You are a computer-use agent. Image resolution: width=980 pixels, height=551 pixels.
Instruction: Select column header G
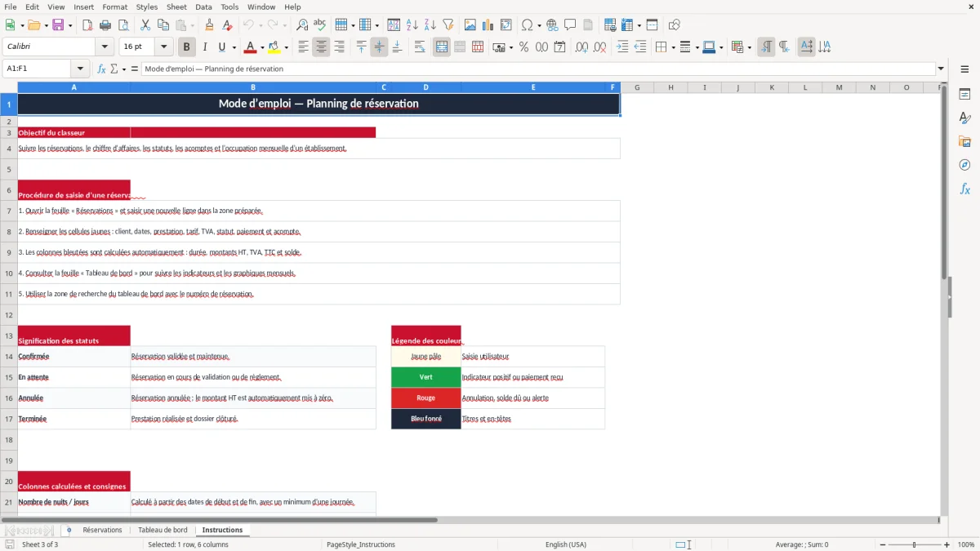click(x=636, y=87)
